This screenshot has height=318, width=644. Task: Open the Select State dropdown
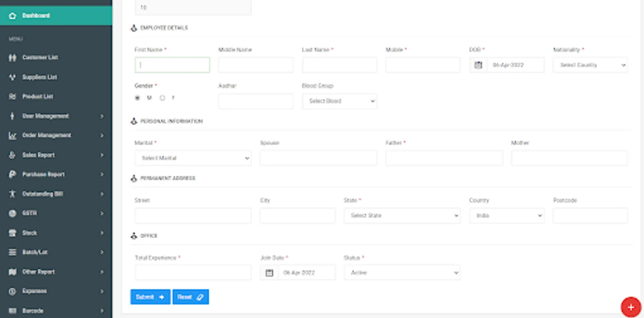coord(401,215)
